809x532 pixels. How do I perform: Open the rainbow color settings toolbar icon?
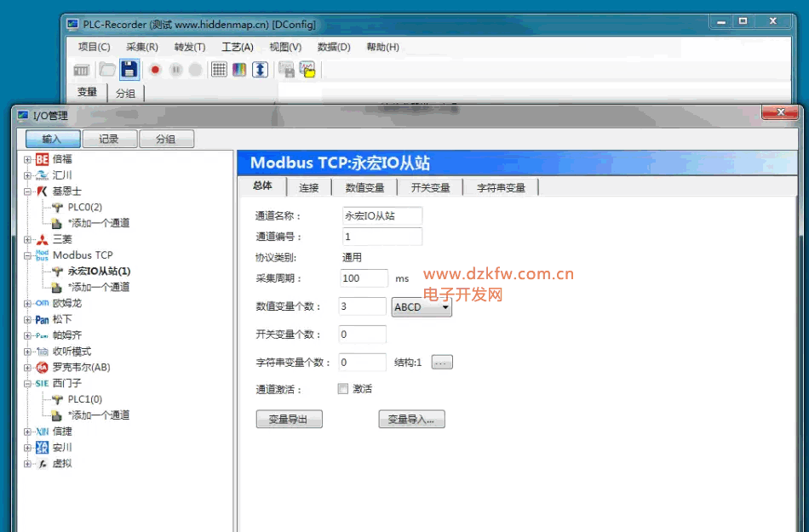(x=239, y=70)
